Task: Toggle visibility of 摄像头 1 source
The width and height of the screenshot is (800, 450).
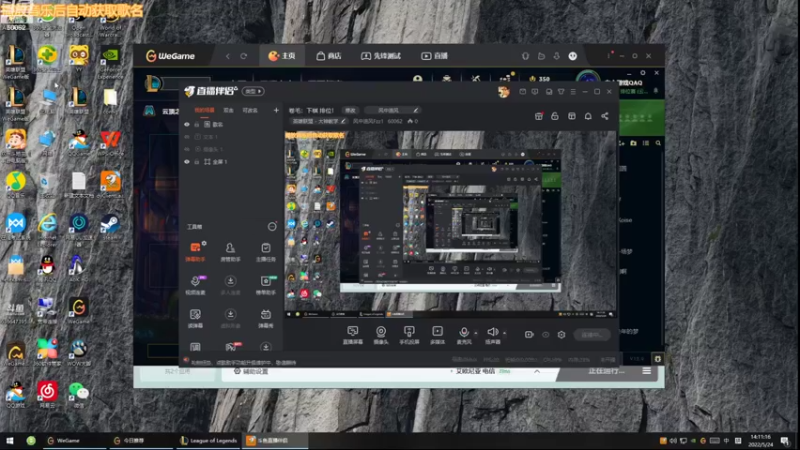Action: tap(187, 149)
